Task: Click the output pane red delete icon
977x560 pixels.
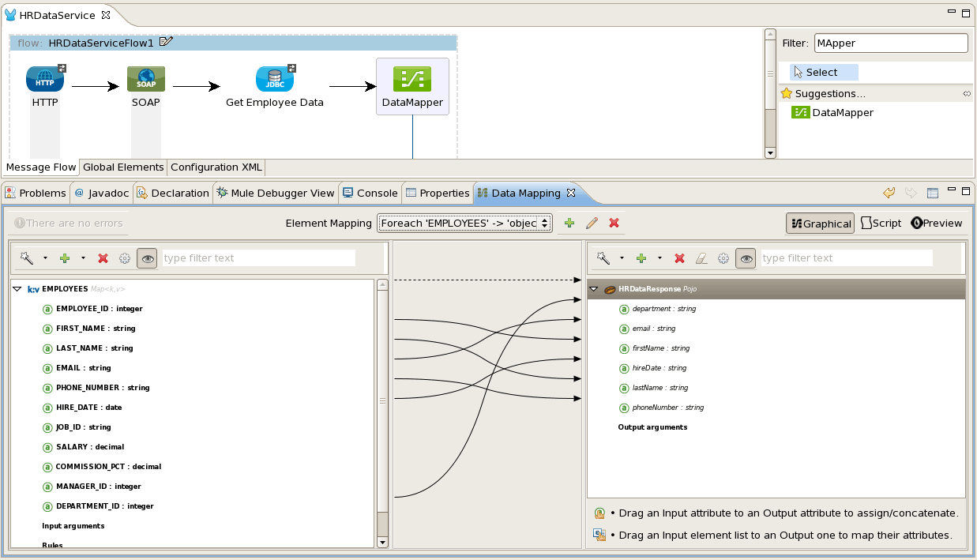Action: click(x=679, y=258)
